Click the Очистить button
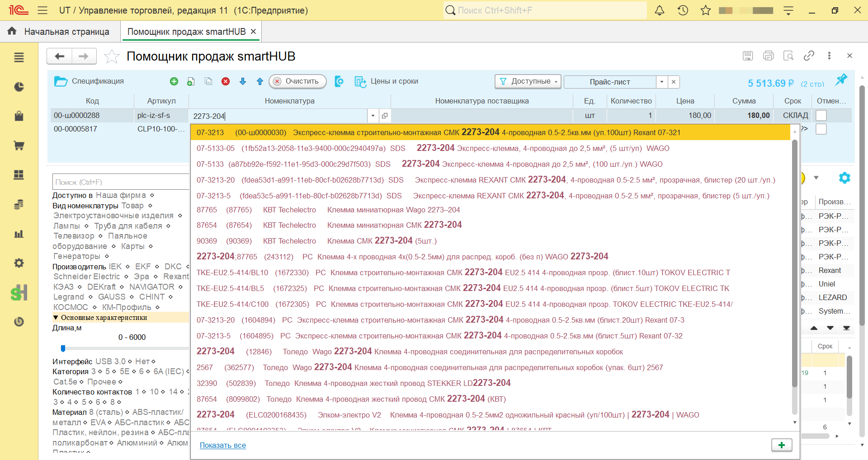868x460 pixels. pos(297,81)
